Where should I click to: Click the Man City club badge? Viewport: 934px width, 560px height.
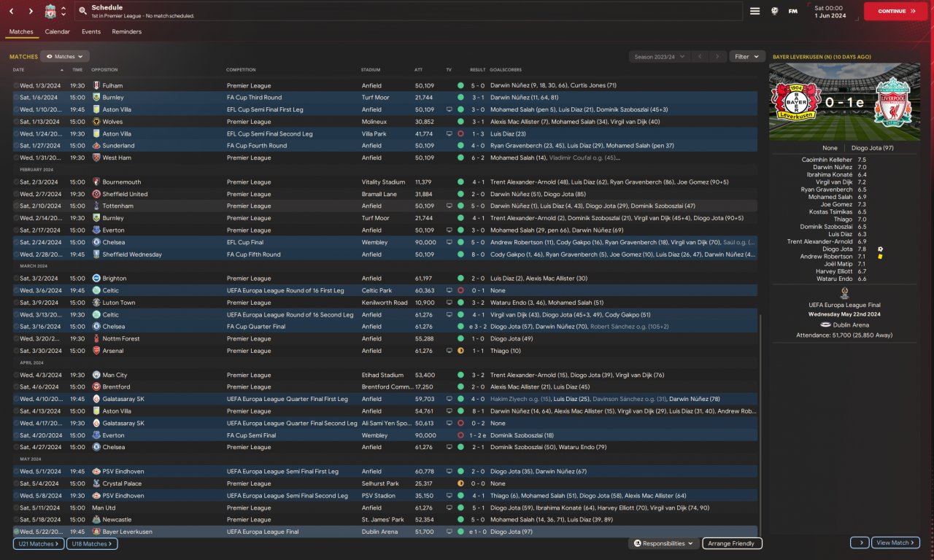pyautogui.click(x=96, y=375)
